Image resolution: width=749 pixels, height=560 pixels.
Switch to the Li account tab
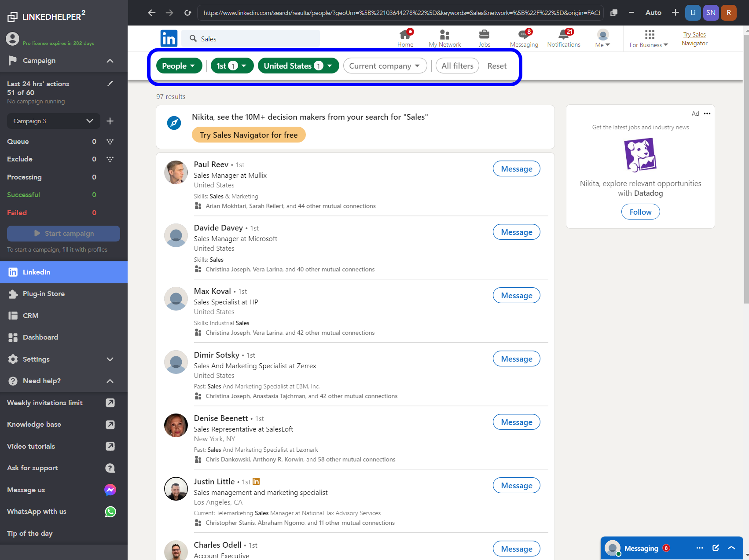coord(693,13)
